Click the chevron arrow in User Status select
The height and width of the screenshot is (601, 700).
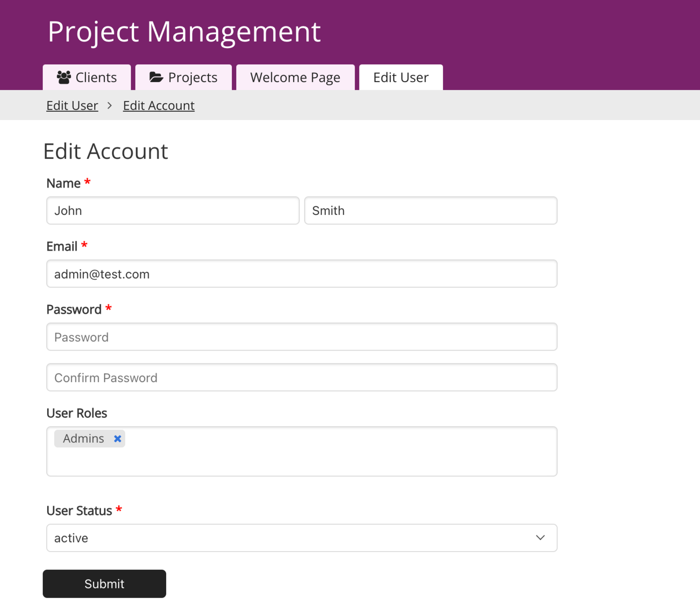point(540,537)
